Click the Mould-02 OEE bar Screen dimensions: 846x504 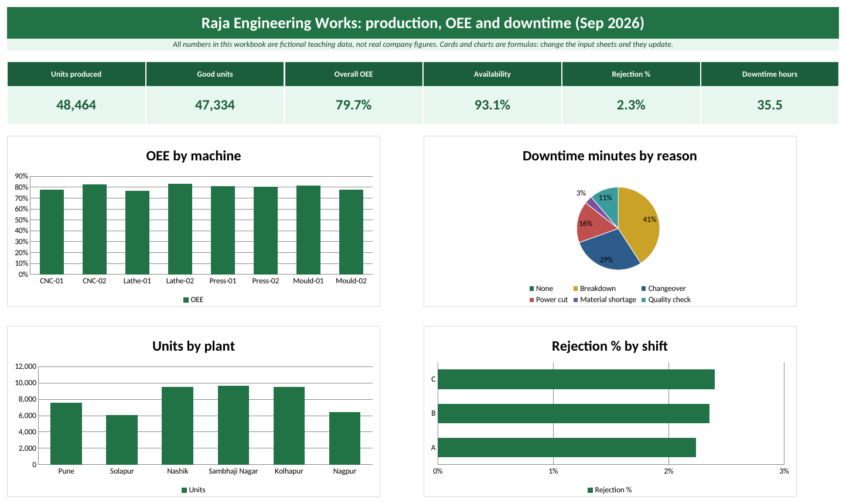pyautogui.click(x=351, y=232)
